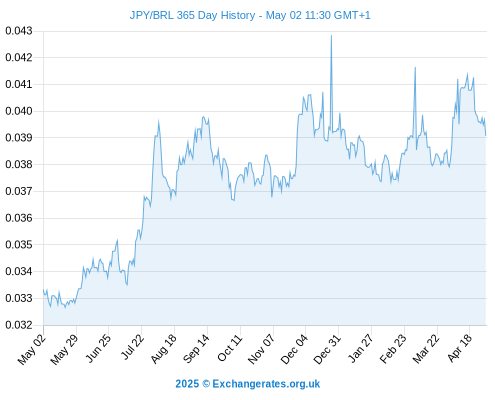Select the Nov 07 date label

click(261, 349)
